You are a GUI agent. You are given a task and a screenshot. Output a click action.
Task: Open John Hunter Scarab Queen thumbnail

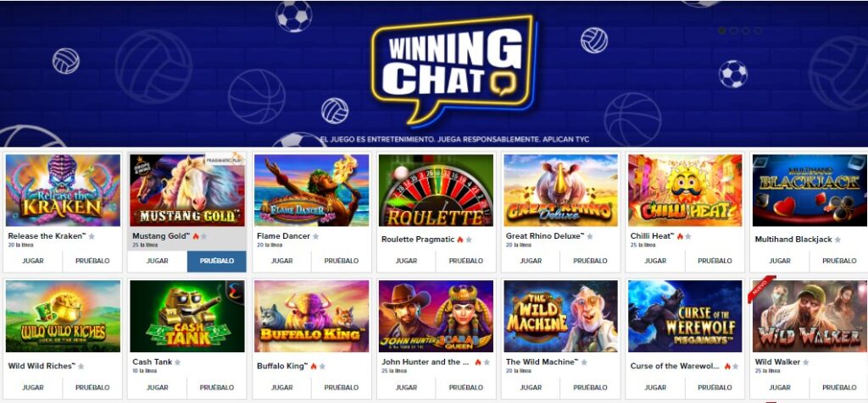point(436,316)
